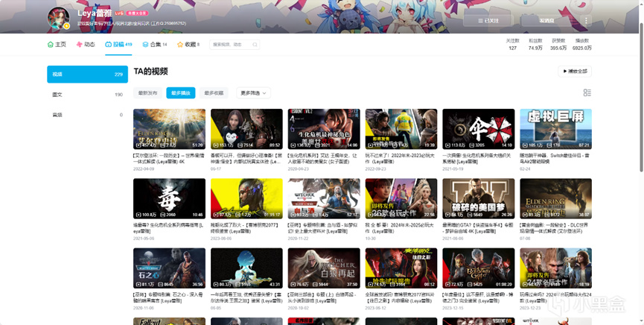Viewport: 644px width, 325px height.
Task: Select 音频 0 in the left sidebar
Action: [x=88, y=115]
